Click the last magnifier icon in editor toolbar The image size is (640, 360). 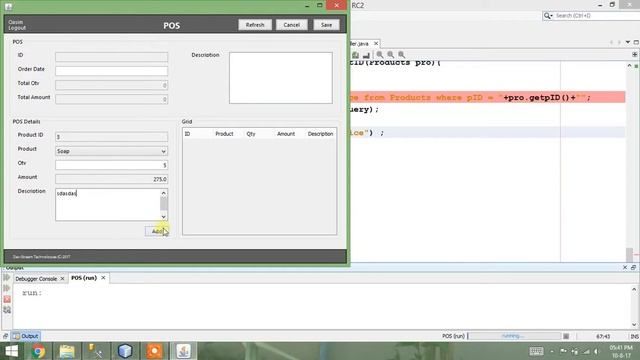(402, 54)
